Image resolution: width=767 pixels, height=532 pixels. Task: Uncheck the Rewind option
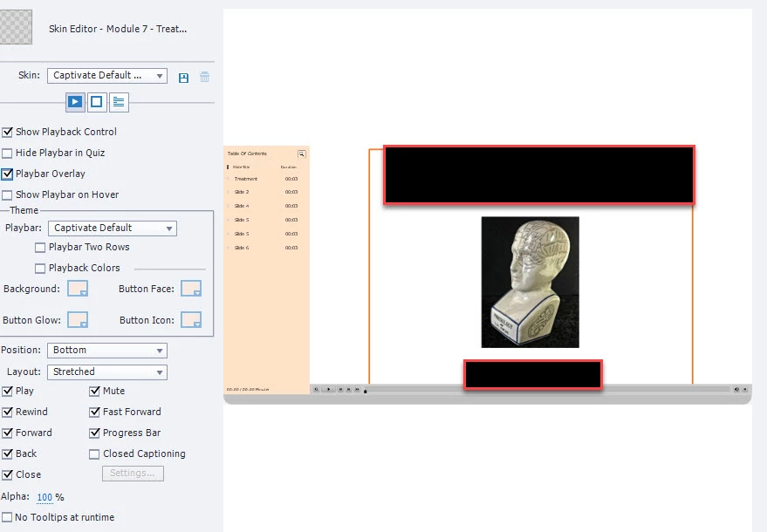click(7, 413)
